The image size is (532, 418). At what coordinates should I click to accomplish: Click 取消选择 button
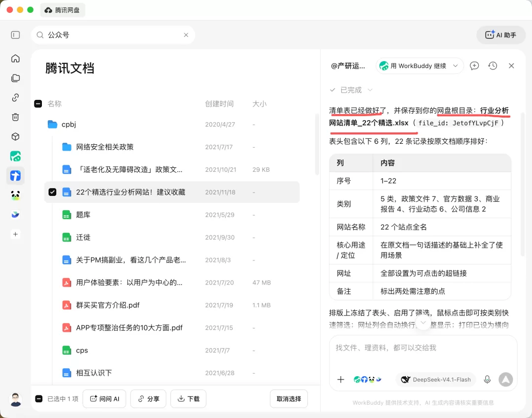[289, 399]
